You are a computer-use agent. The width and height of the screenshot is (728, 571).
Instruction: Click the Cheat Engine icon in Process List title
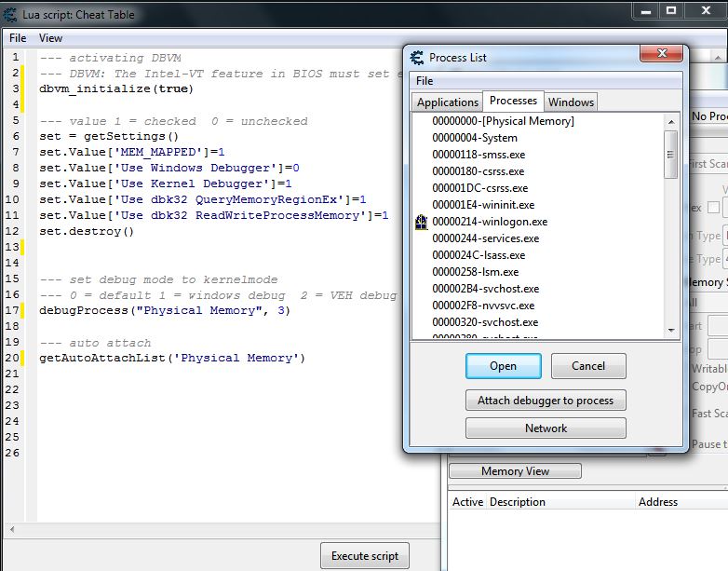(x=418, y=58)
